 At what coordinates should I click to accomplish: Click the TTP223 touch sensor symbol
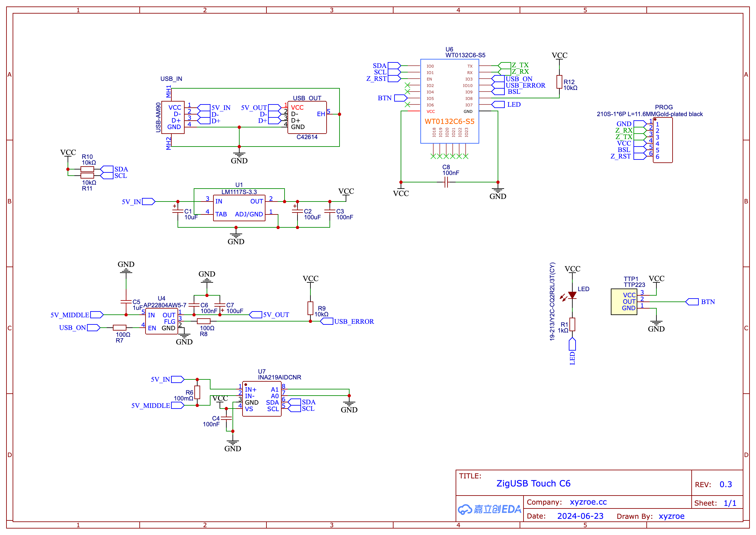tap(624, 302)
